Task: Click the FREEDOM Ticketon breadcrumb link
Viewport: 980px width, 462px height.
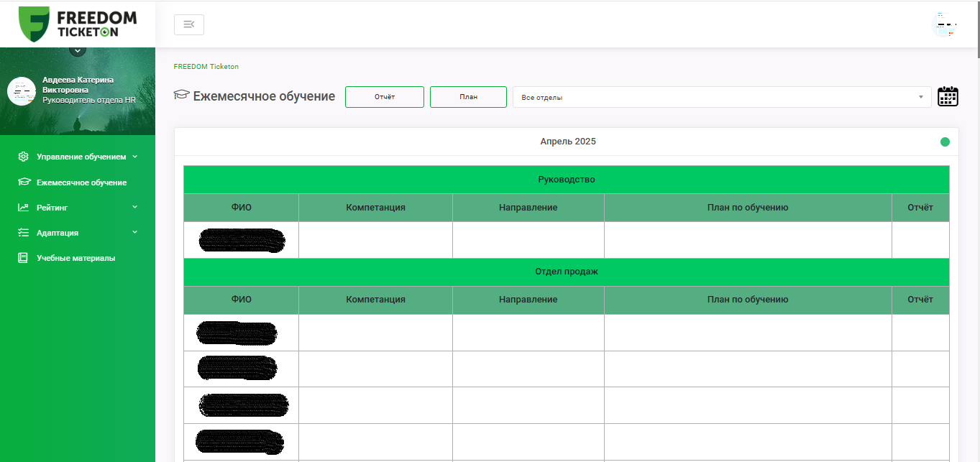Action: coord(206,66)
